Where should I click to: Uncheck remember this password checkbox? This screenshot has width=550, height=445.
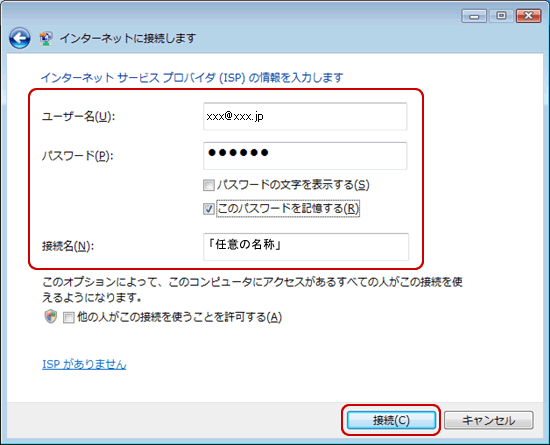point(209,209)
